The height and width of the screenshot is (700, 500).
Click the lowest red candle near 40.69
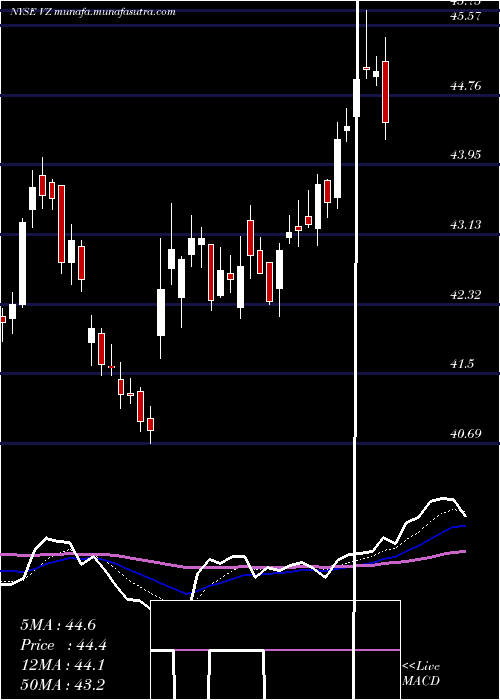pos(150,425)
